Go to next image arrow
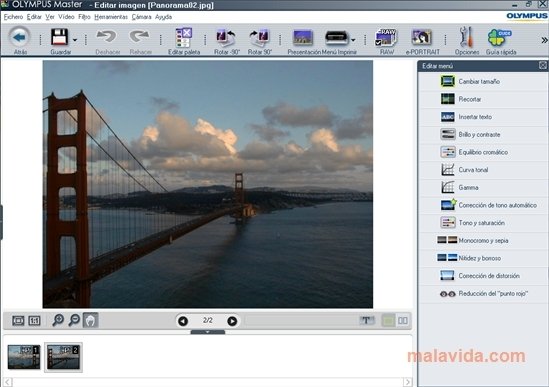The image size is (549, 387). 232,321
